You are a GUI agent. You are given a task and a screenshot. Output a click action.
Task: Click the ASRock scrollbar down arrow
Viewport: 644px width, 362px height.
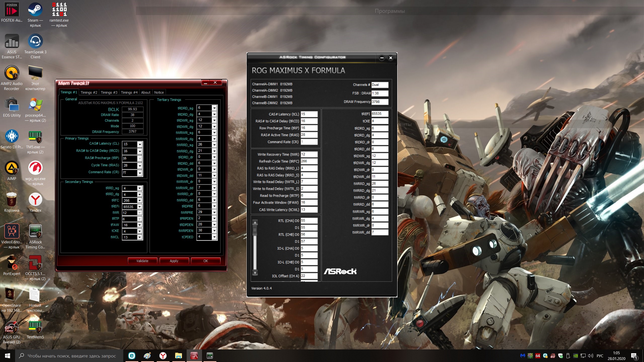[x=255, y=273]
